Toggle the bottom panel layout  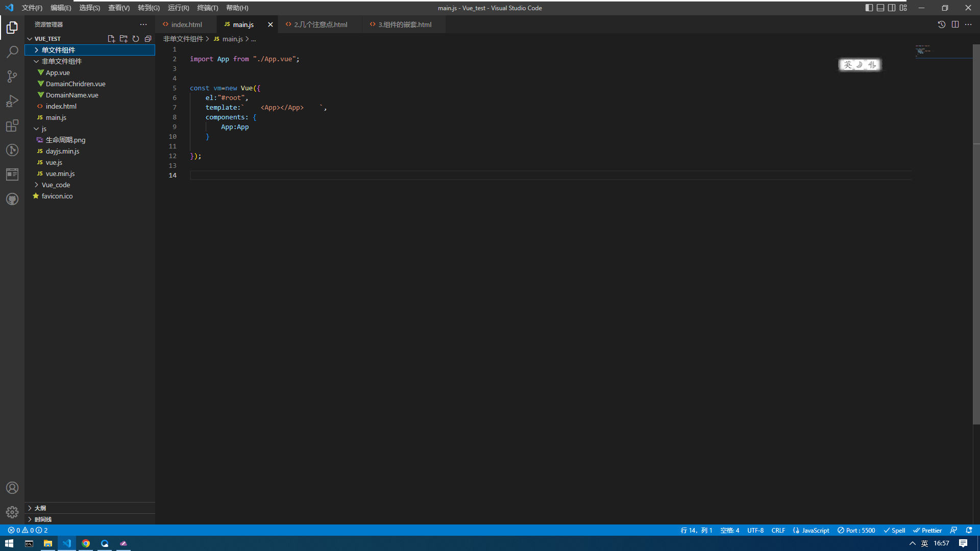point(880,8)
